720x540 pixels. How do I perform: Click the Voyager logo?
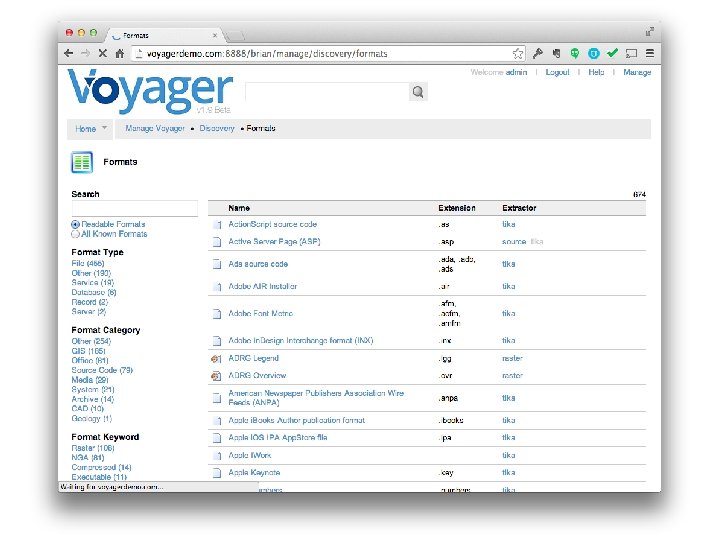(x=150, y=91)
